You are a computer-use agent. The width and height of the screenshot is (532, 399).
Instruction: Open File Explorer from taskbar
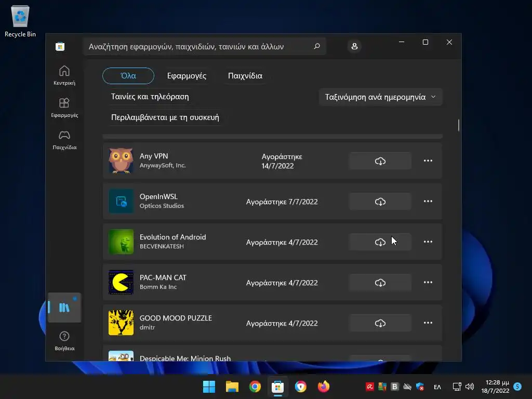point(232,387)
